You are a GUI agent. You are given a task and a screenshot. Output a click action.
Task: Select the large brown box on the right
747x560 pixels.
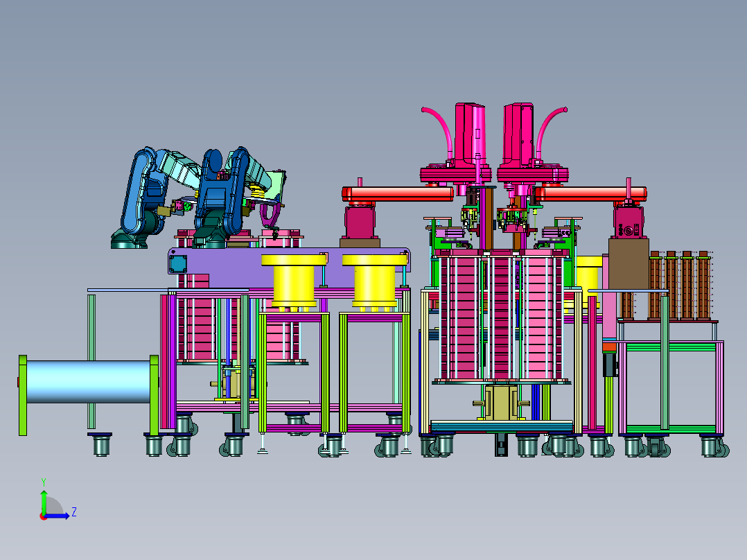tap(629, 263)
